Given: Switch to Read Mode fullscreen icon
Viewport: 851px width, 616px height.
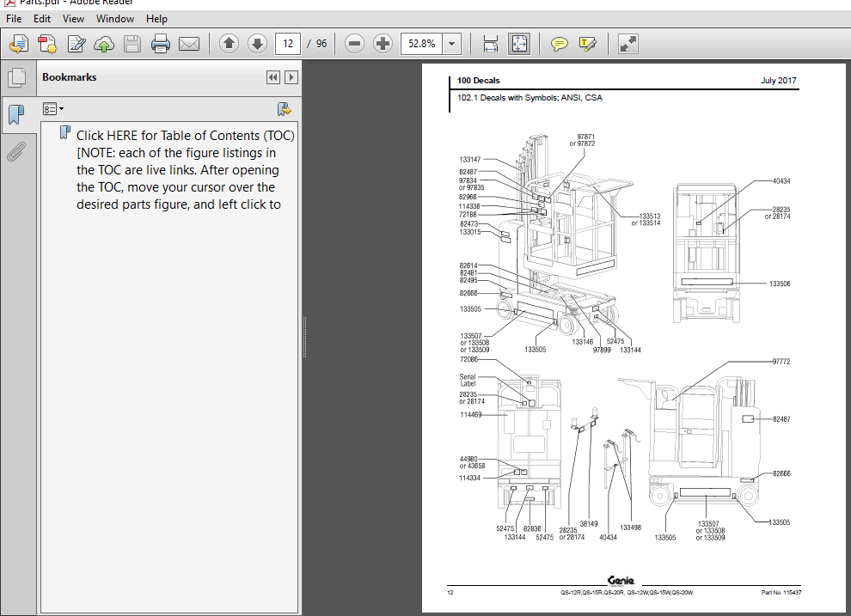Looking at the screenshot, I should pyautogui.click(x=628, y=44).
